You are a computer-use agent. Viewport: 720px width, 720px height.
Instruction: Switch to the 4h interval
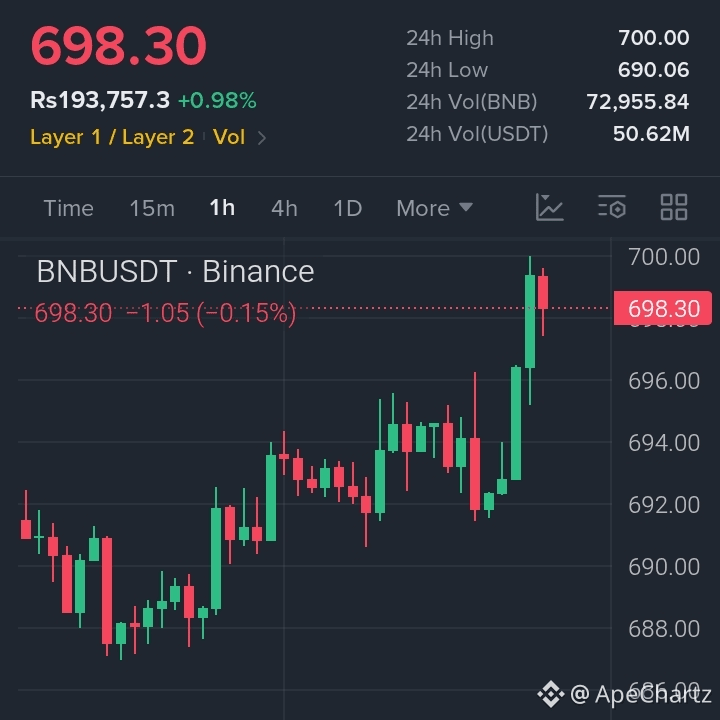(x=284, y=208)
